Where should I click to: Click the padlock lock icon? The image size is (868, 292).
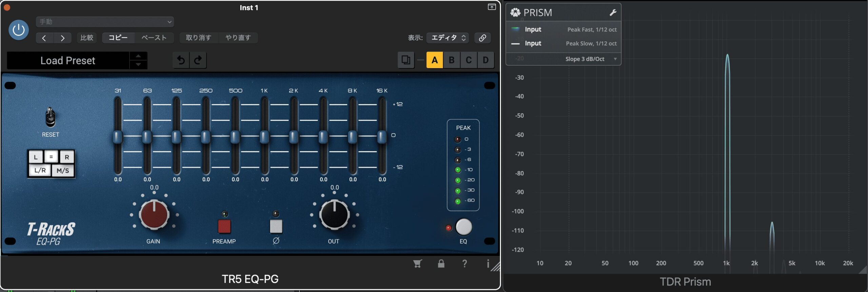click(x=441, y=263)
